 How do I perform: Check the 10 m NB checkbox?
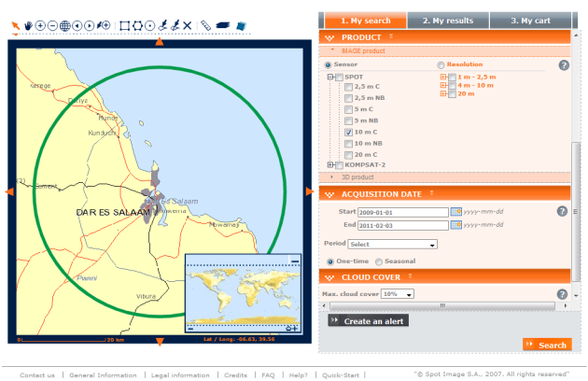(x=349, y=144)
